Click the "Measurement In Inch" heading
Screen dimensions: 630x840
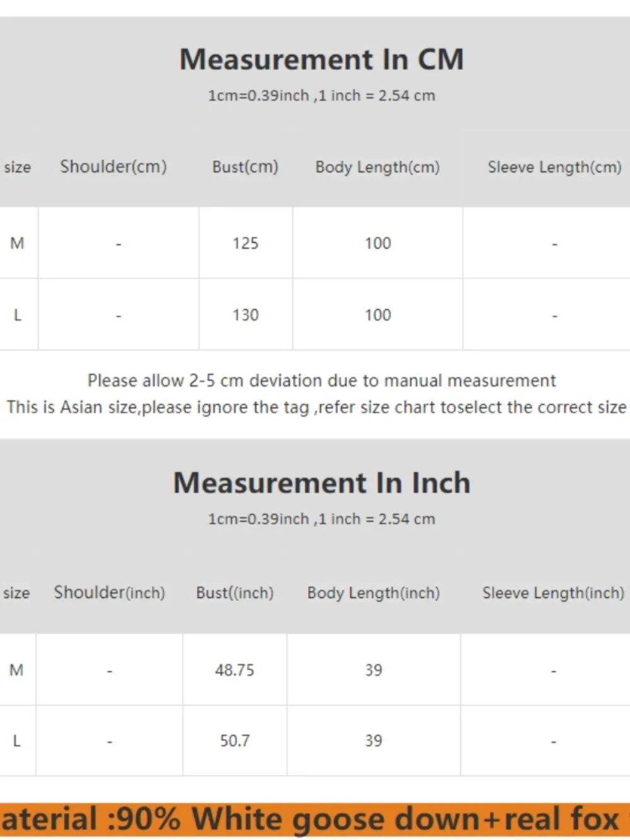[321, 483]
